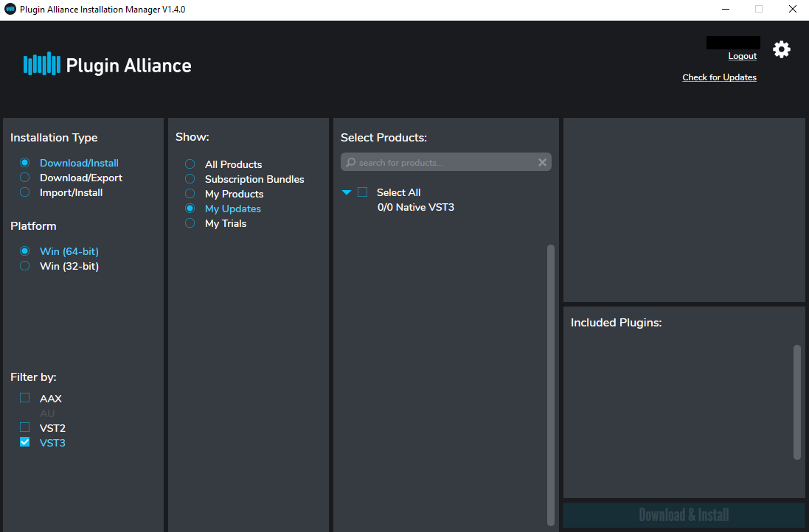
Task: Show Subscription Bundles
Action: point(190,179)
